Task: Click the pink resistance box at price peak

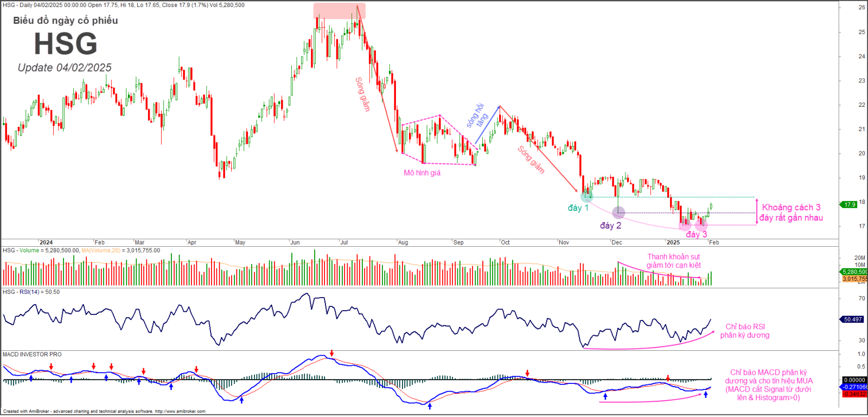Action: pos(339,11)
